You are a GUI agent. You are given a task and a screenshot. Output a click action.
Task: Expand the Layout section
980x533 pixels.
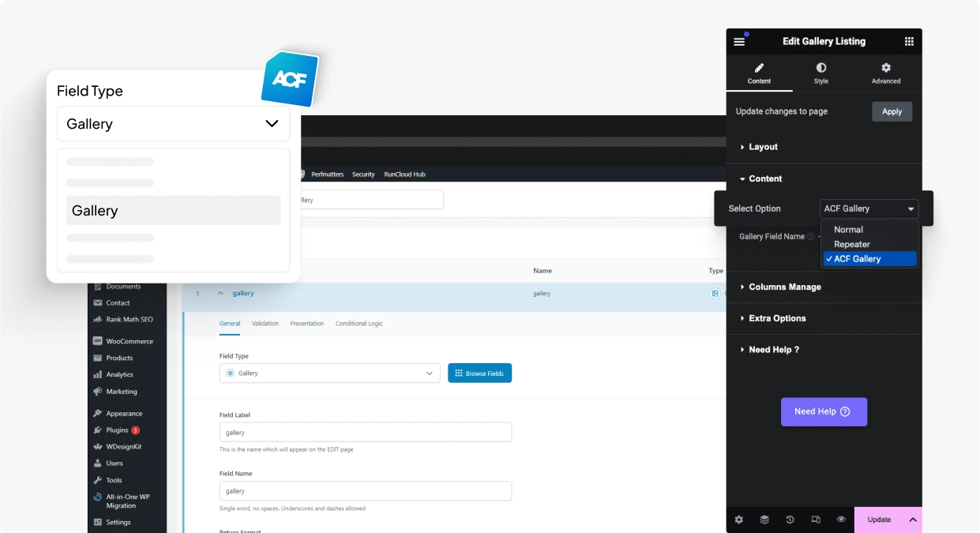(x=763, y=147)
